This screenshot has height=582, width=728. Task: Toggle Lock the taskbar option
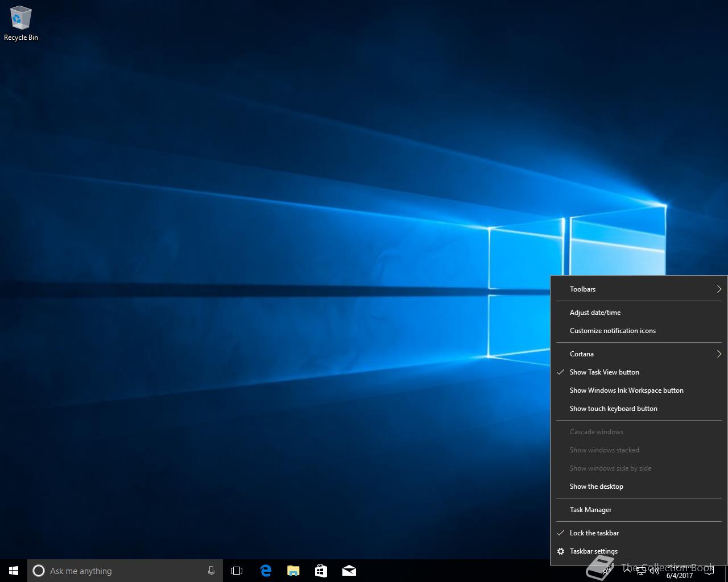639,533
